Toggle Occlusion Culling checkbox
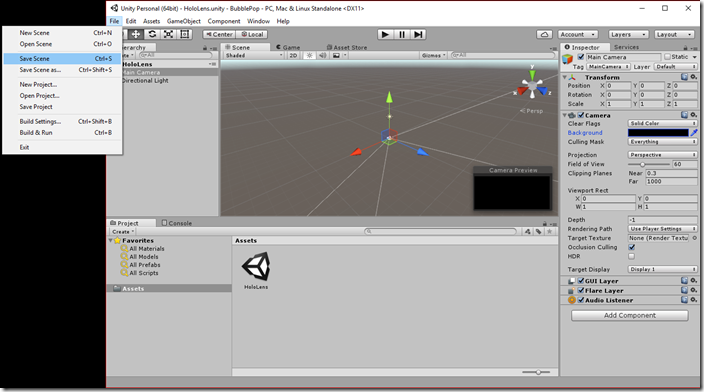This screenshot has height=392, width=704. pos(632,247)
